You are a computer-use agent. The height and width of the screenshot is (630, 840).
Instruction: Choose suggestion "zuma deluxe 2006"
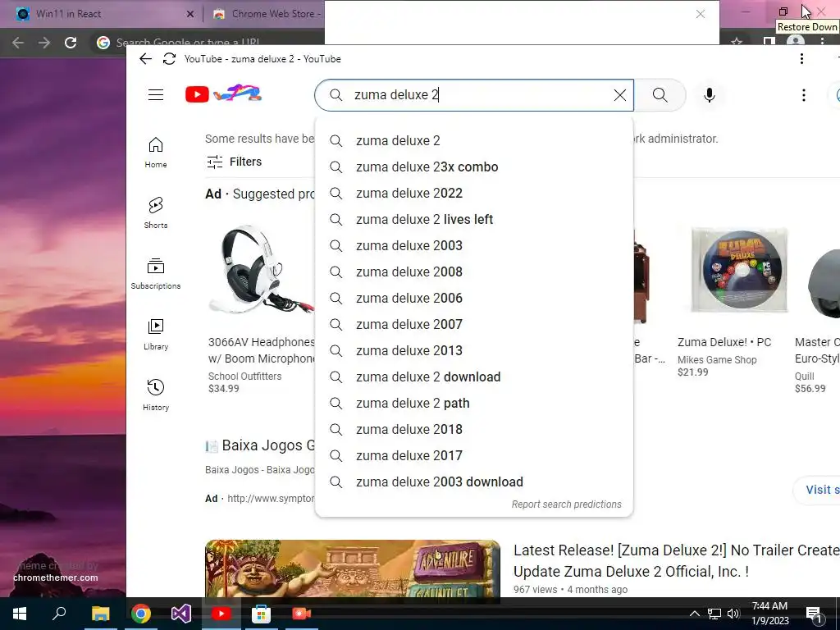tap(474, 298)
